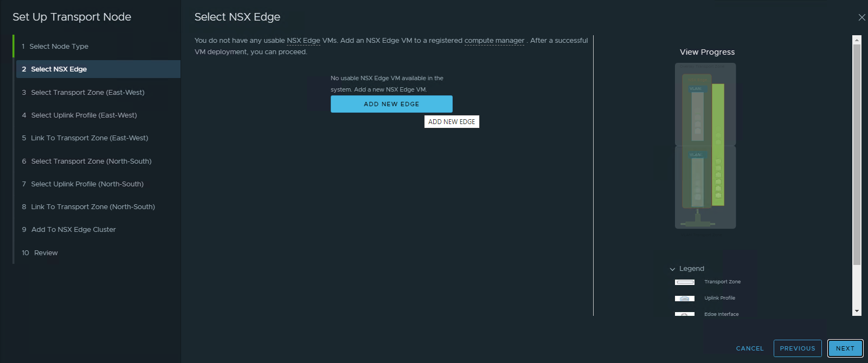Click the Transport Zone legend label
868x363 pixels.
click(x=722, y=282)
